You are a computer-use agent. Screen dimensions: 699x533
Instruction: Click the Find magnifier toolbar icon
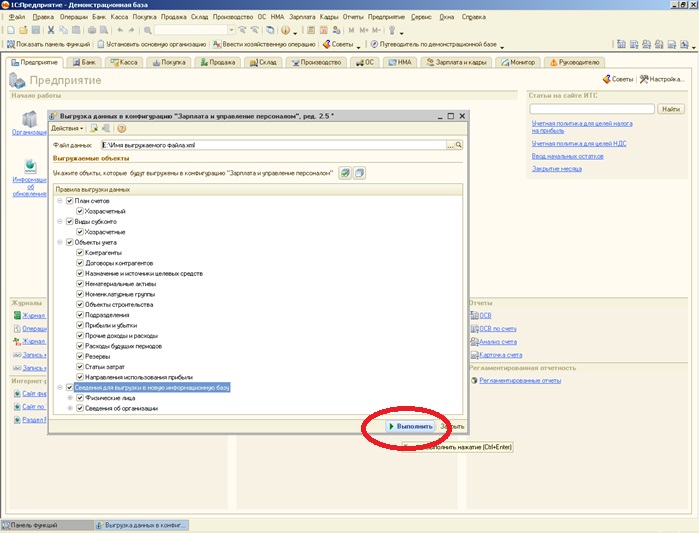148,30
